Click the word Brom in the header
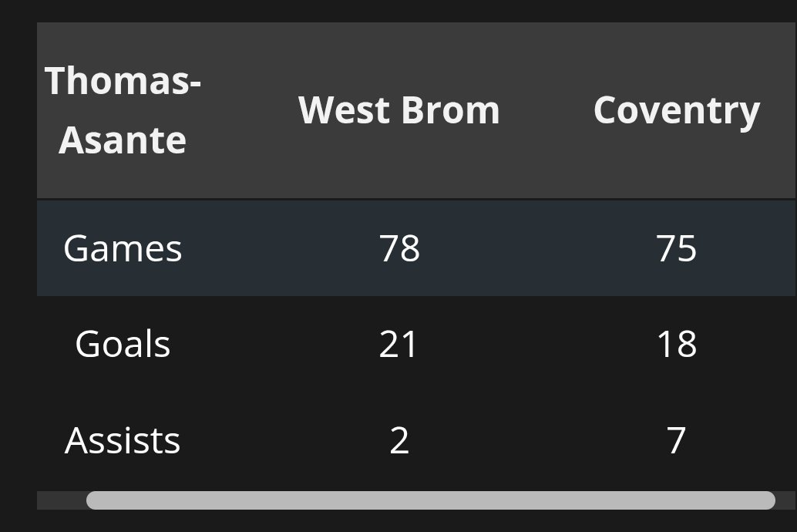Screen dimensions: 797x532 coord(450,110)
